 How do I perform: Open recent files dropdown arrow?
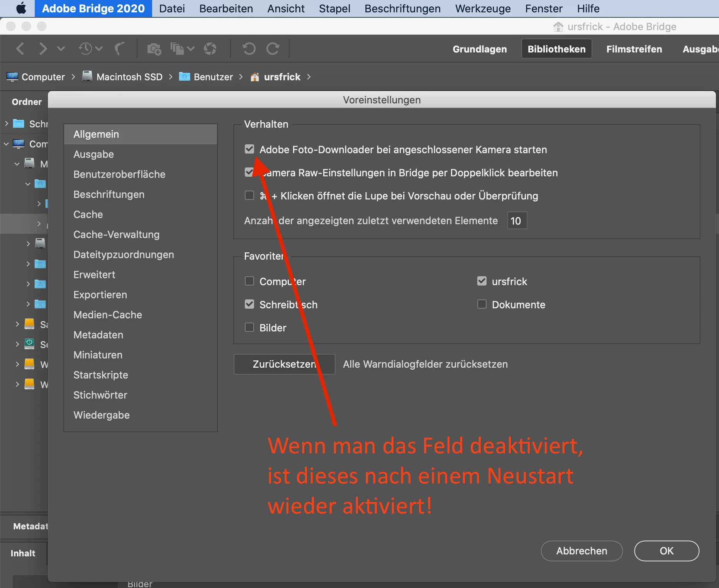(x=99, y=49)
